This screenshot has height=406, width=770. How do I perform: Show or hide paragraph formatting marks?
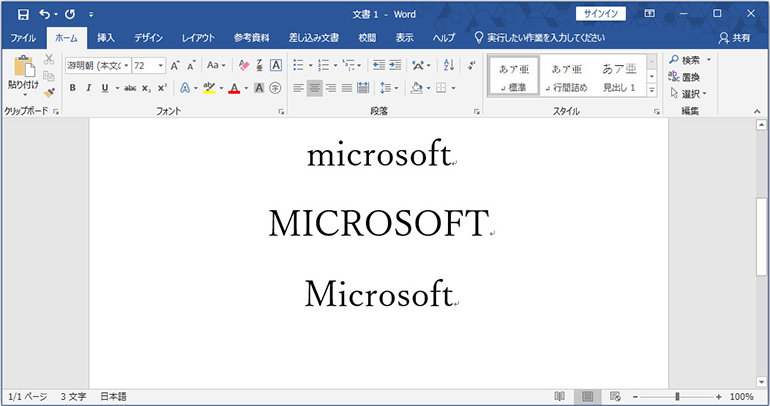tap(471, 65)
